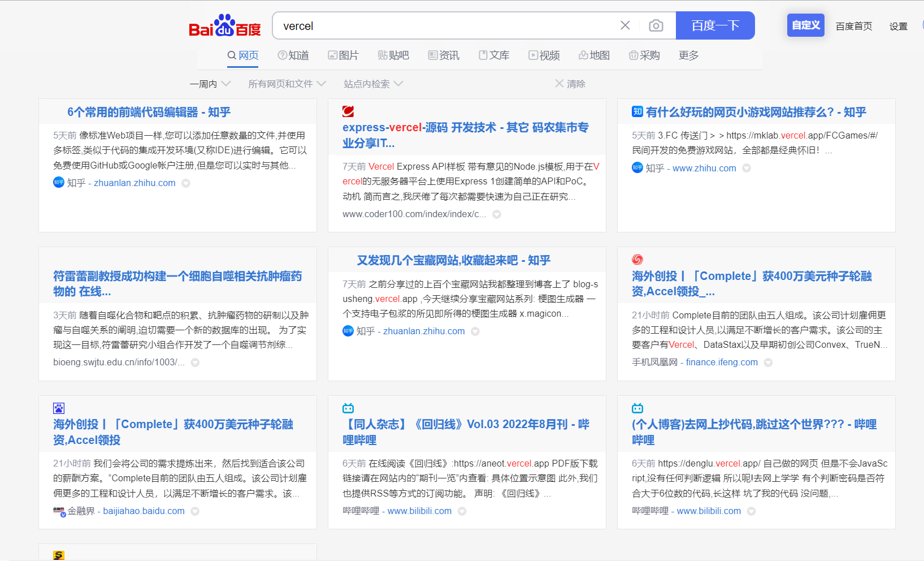The width and height of the screenshot is (924, 561).
Task: Open 地图 map search
Action: click(x=594, y=55)
